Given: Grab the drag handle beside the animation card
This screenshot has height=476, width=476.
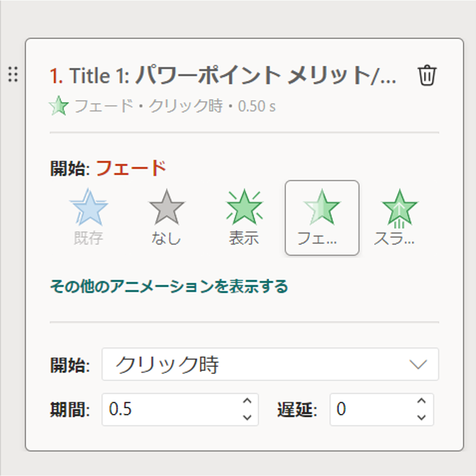Looking at the screenshot, I should [x=13, y=73].
